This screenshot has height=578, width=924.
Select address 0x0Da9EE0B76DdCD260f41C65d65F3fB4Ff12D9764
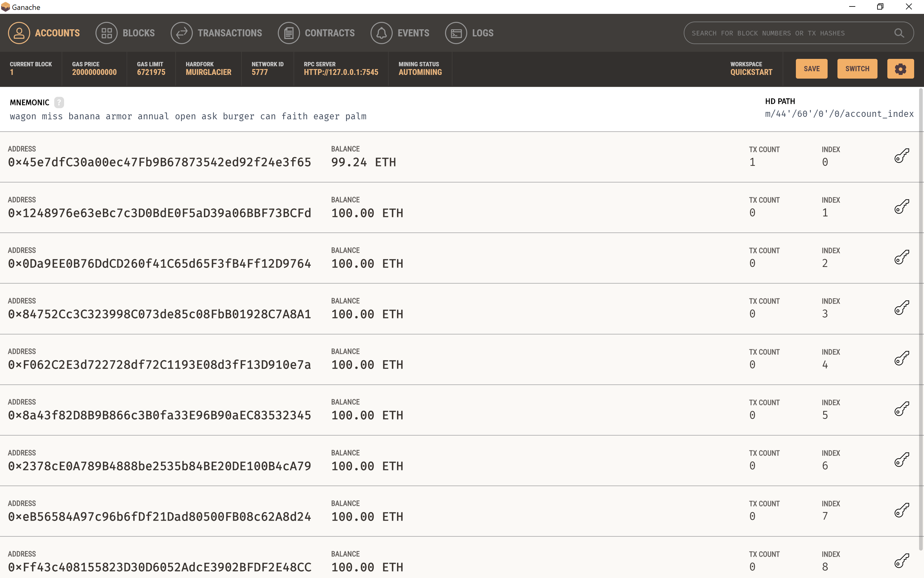(x=160, y=263)
